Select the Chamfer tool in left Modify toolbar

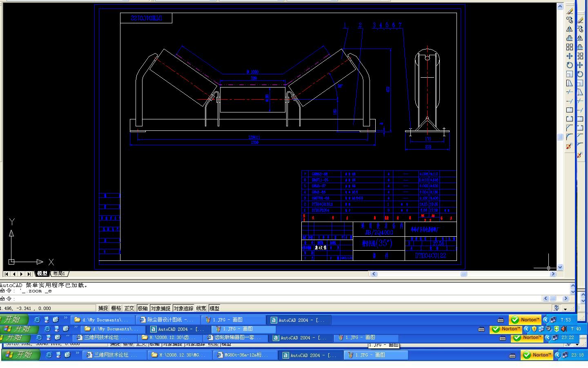tap(570, 128)
